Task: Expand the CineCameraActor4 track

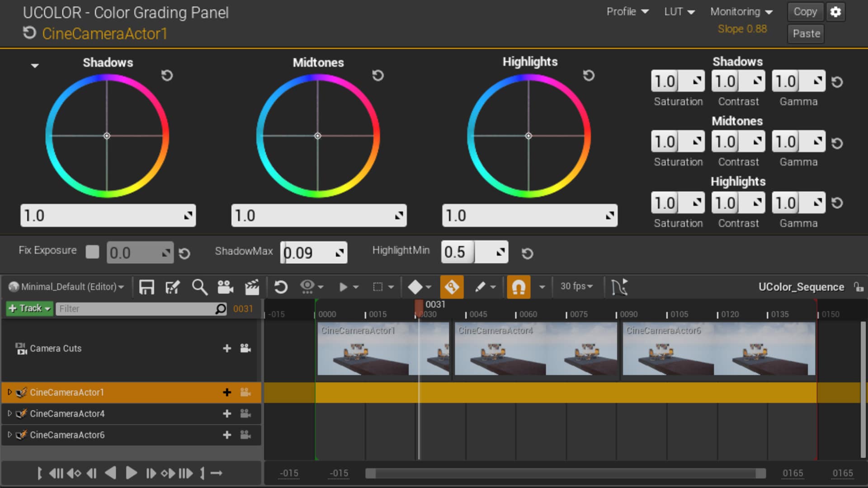Action: click(x=9, y=413)
